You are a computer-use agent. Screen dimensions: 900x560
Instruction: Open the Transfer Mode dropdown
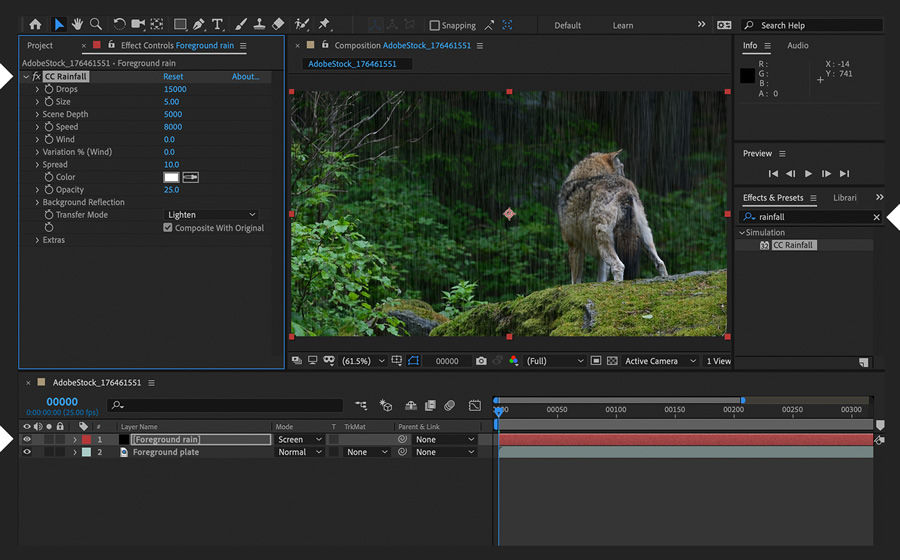[211, 215]
